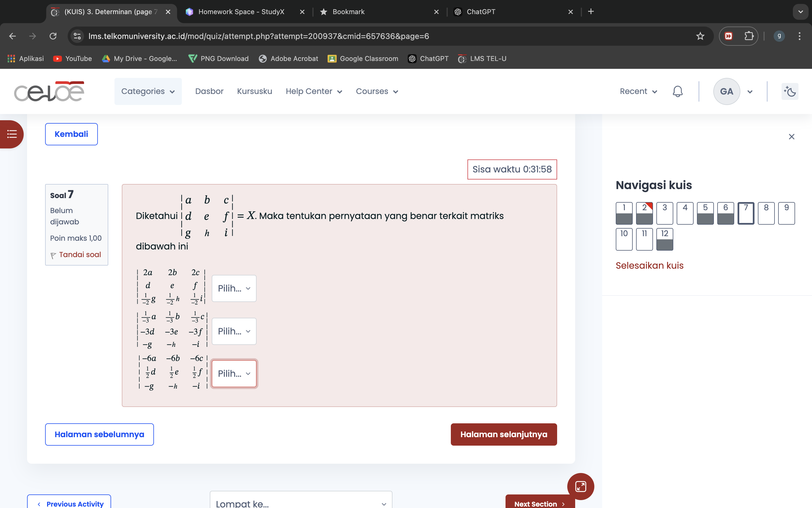Switch to ChatGPT browser tab
The height and width of the screenshot is (508, 812).
click(x=481, y=12)
